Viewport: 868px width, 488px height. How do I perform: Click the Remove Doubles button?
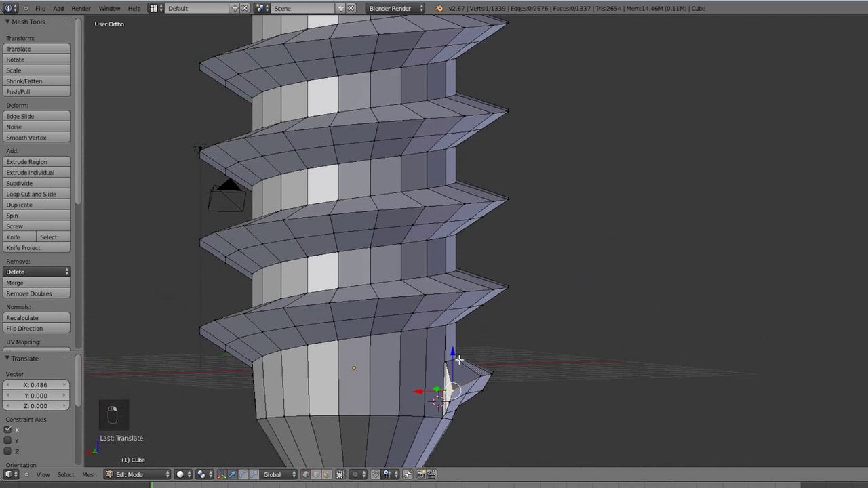coord(37,293)
